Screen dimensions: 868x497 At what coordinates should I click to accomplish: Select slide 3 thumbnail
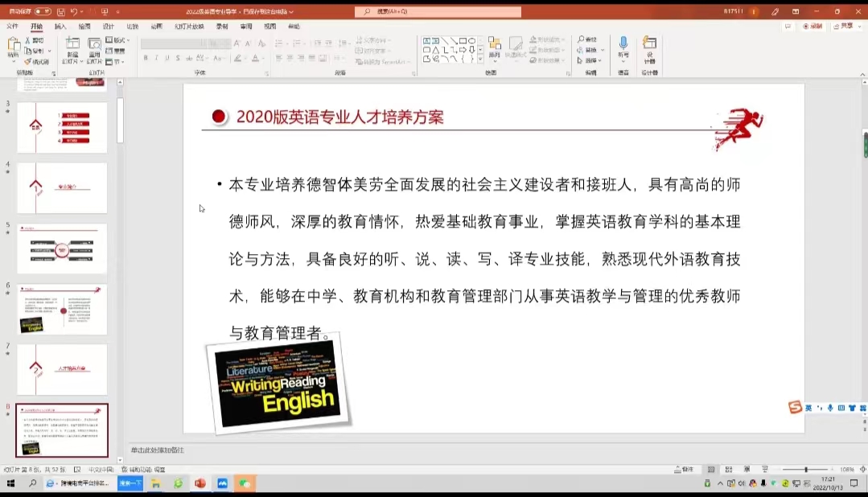click(62, 128)
